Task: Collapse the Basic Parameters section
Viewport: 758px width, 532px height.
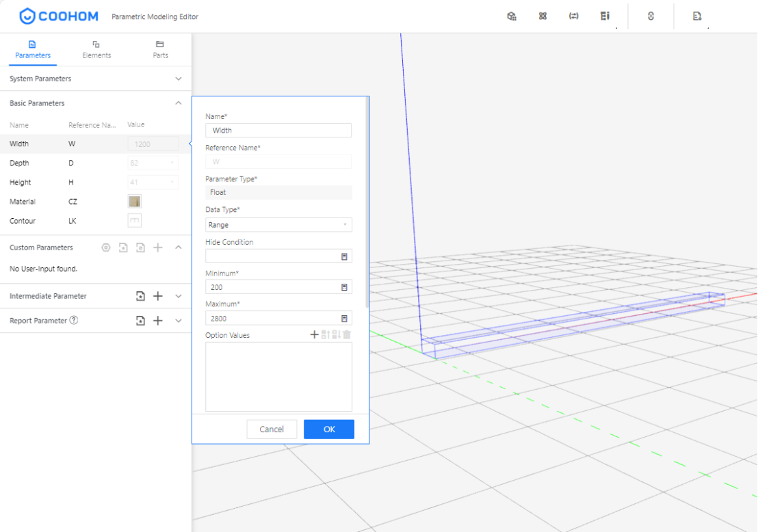Action: [179, 103]
